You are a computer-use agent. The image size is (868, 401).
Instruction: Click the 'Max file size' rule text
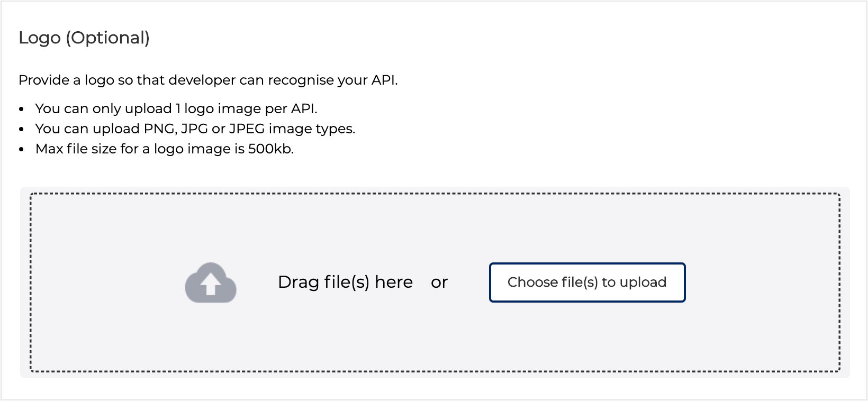165,149
